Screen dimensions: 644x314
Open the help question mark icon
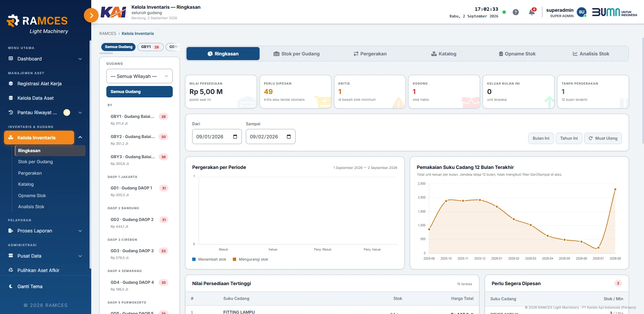516,12
